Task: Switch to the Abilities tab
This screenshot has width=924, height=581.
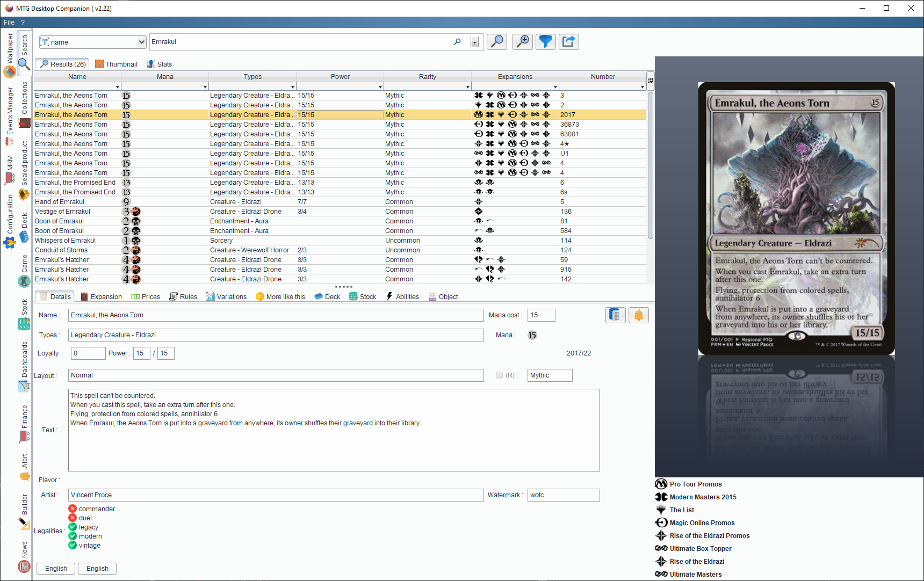Action: (402, 296)
